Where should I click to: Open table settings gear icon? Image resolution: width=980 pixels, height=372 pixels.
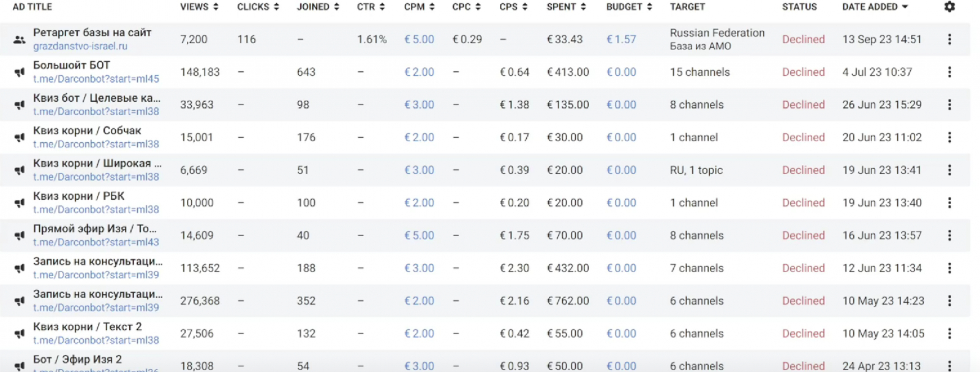[x=949, y=7]
